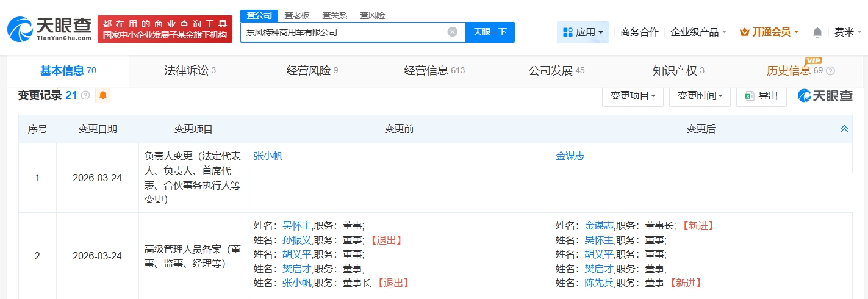Collapse the table with the double chevron icon
Image resolution: width=868 pixels, height=299 pixels.
tap(844, 129)
